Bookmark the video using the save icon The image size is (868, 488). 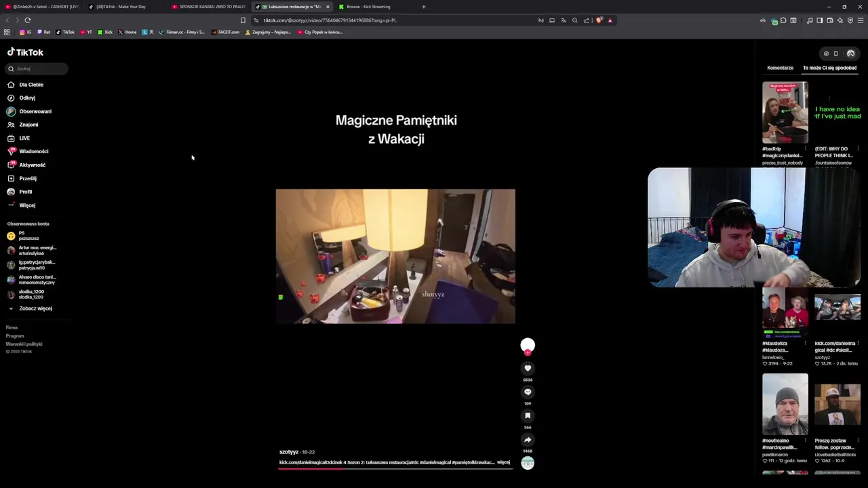point(528,415)
